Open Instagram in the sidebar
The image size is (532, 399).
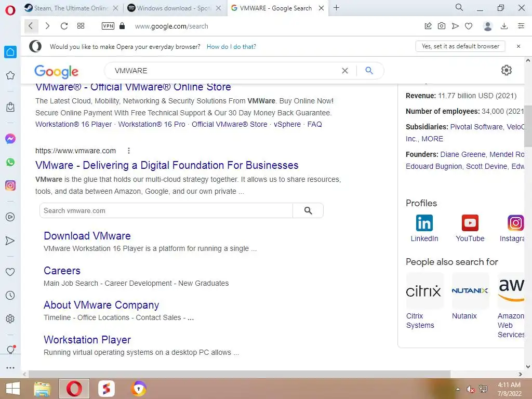10,185
